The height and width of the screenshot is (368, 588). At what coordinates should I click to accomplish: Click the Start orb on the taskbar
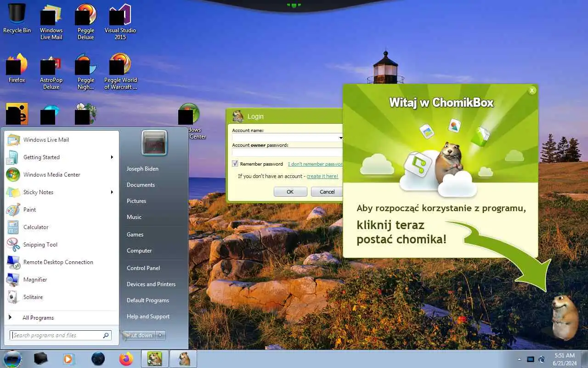(x=12, y=359)
